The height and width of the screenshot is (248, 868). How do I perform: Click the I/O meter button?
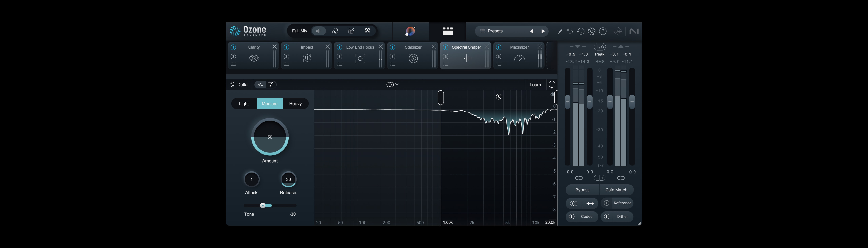click(599, 46)
